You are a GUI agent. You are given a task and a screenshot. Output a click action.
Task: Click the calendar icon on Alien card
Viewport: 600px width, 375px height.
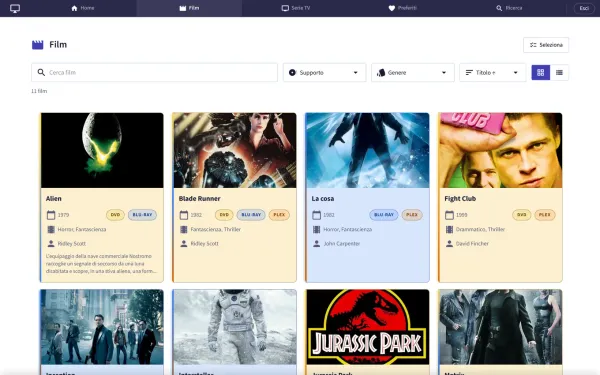click(x=51, y=215)
